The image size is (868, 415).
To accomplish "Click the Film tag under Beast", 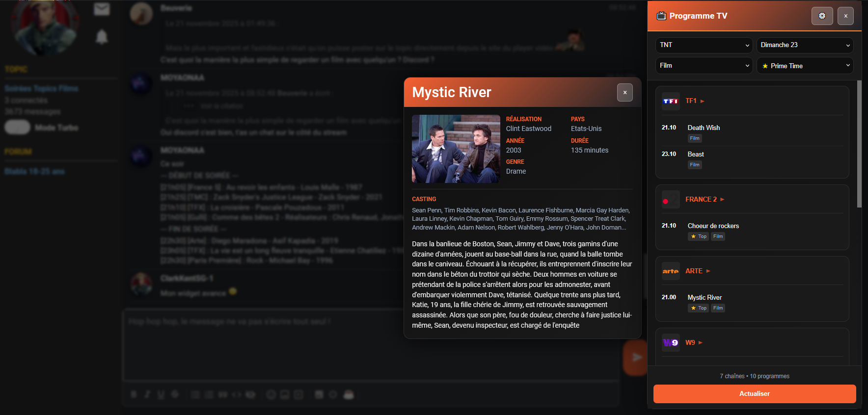I will point(695,165).
